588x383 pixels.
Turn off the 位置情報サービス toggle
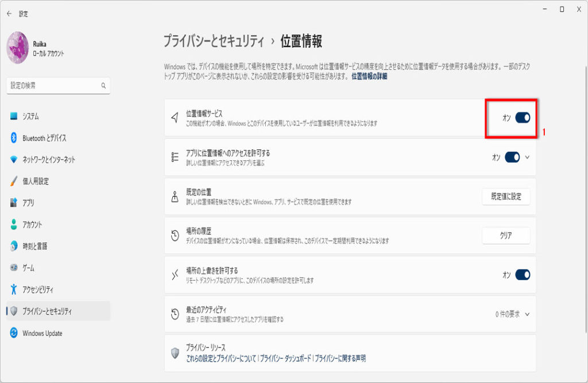(x=522, y=118)
